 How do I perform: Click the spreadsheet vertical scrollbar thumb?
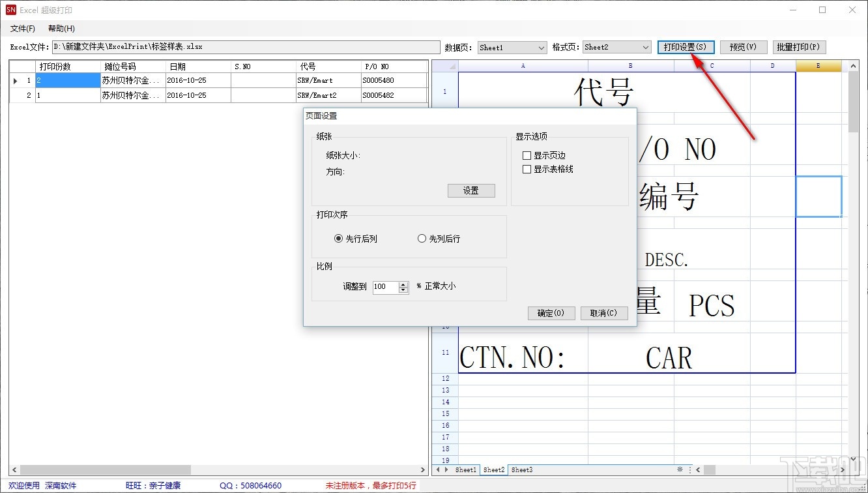pyautogui.click(x=854, y=102)
